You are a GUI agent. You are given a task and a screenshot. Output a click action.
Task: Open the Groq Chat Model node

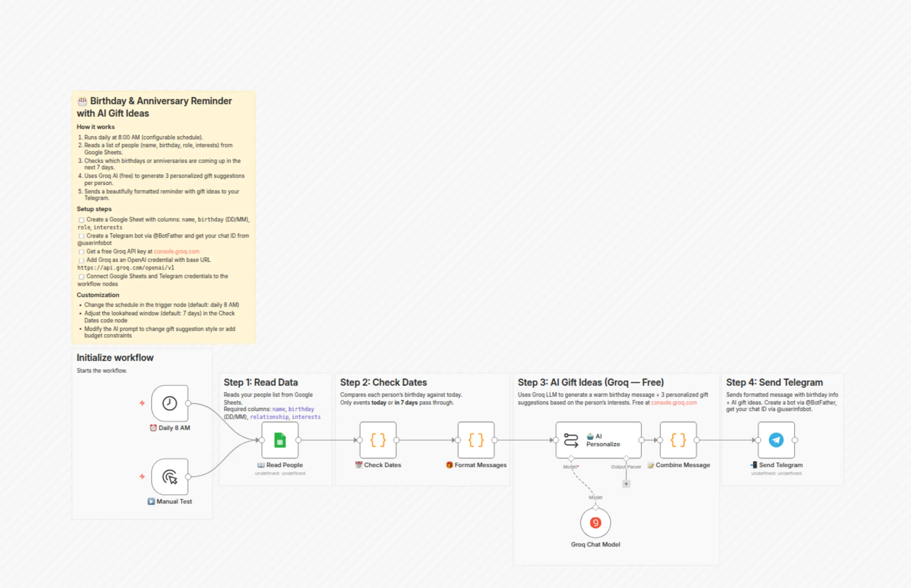click(x=595, y=522)
